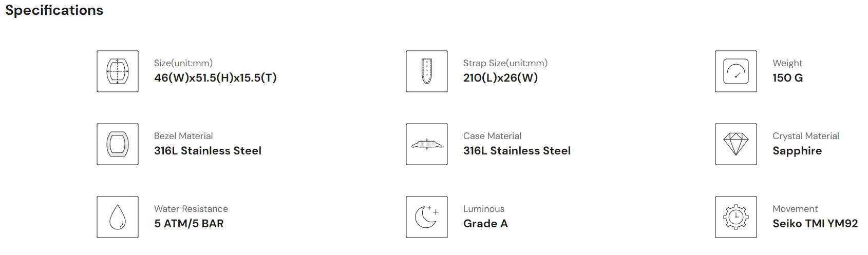Click the case material icon
This screenshot has height=255, width=868.
(427, 144)
